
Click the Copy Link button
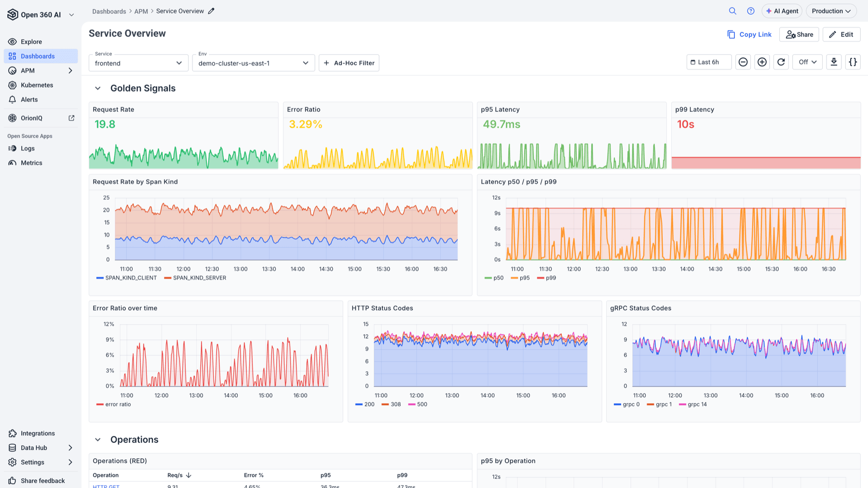pyautogui.click(x=749, y=35)
